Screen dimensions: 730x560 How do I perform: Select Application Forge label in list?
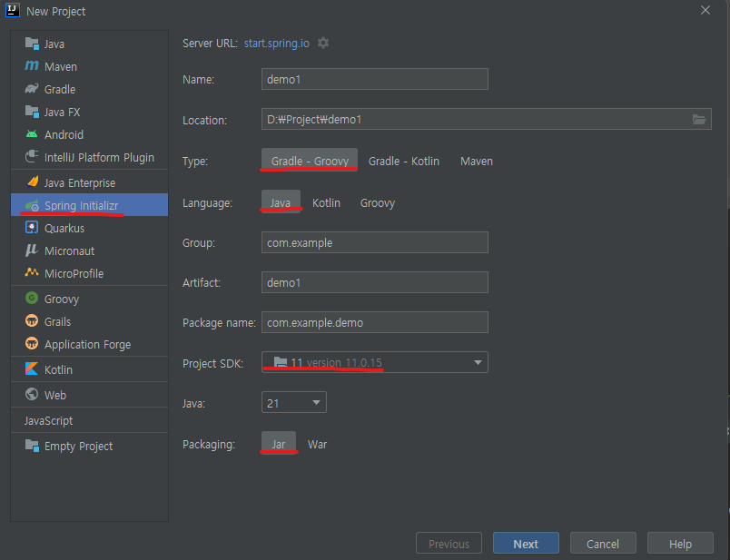pyautogui.click(x=87, y=345)
